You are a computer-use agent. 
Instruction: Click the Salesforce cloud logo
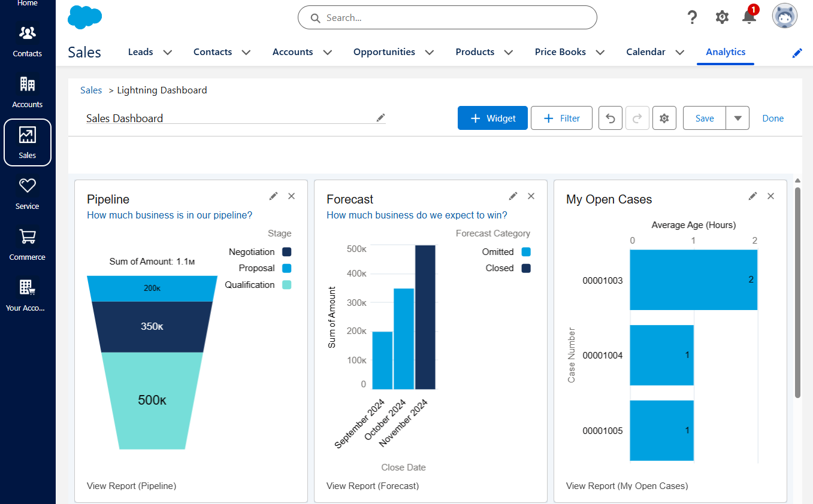84,17
